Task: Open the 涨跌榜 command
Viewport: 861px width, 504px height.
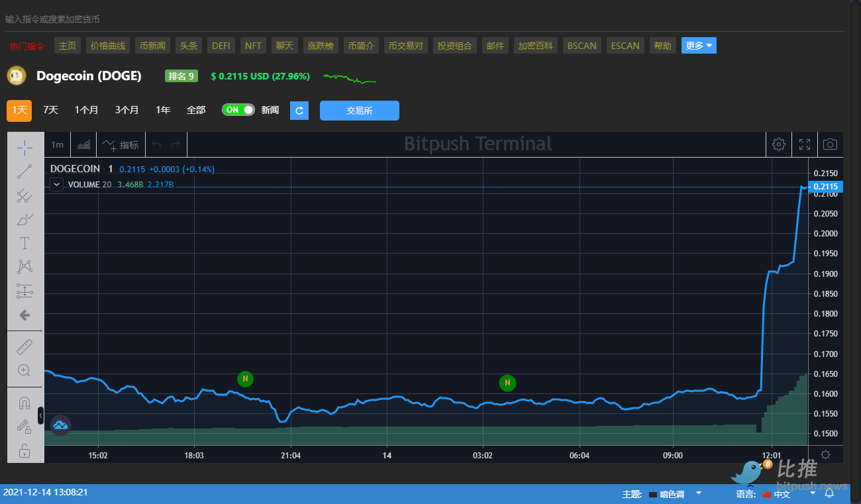Action: coord(321,46)
